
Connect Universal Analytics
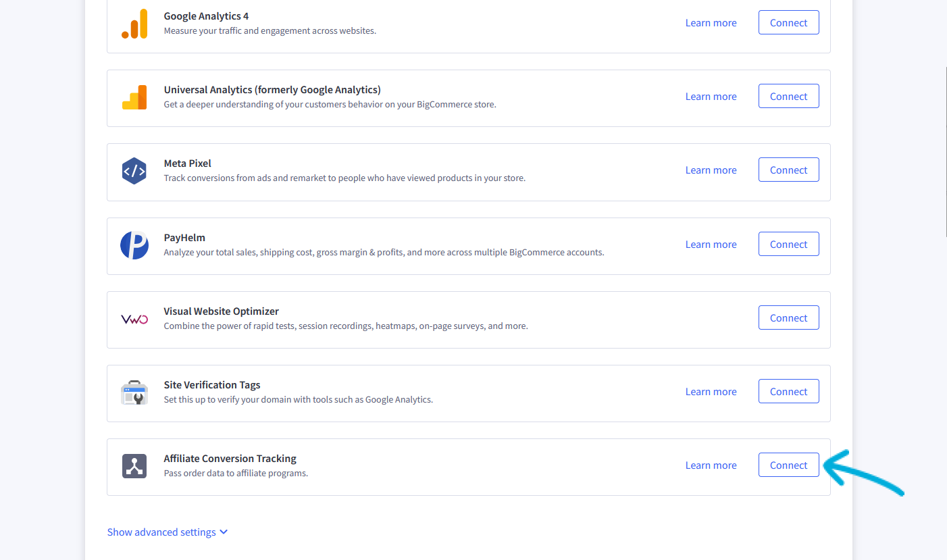coord(788,96)
